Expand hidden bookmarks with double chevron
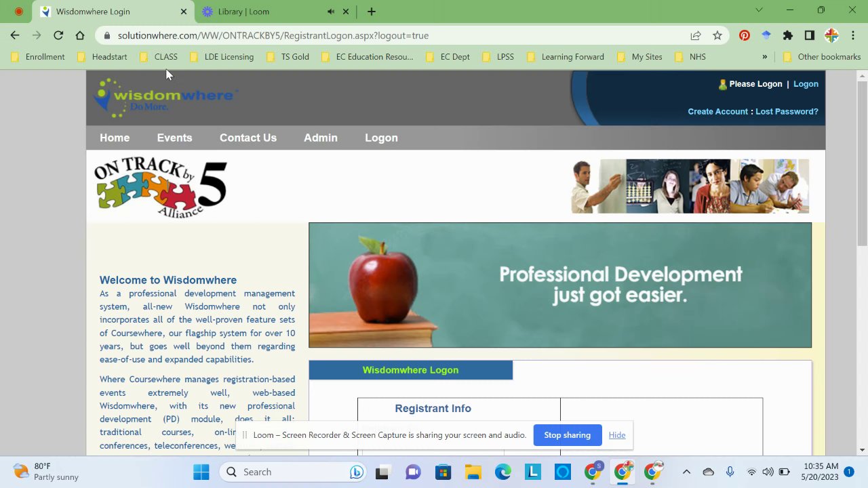This screenshot has height=488, width=868. tap(765, 57)
